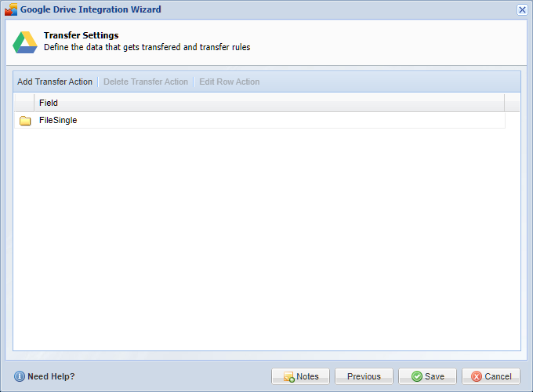The height and width of the screenshot is (392, 533).
Task: Click the note icon on the Notes button
Action: pyautogui.click(x=288, y=376)
